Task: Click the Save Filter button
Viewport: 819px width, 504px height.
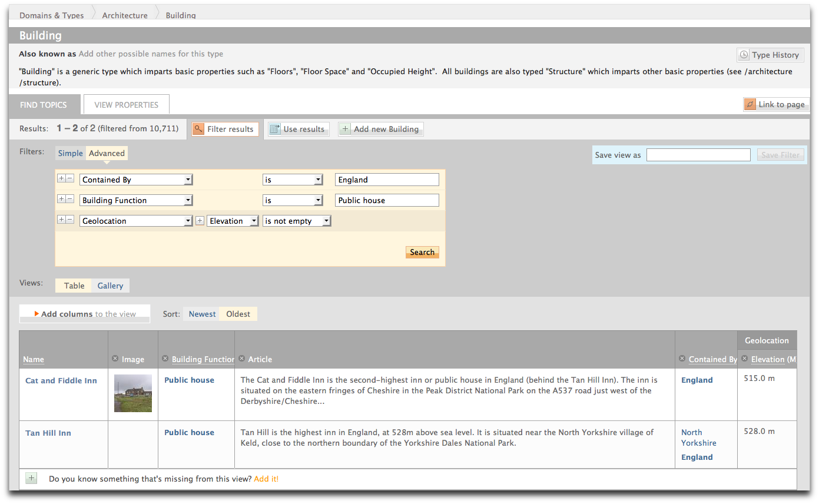Action: [x=780, y=155]
